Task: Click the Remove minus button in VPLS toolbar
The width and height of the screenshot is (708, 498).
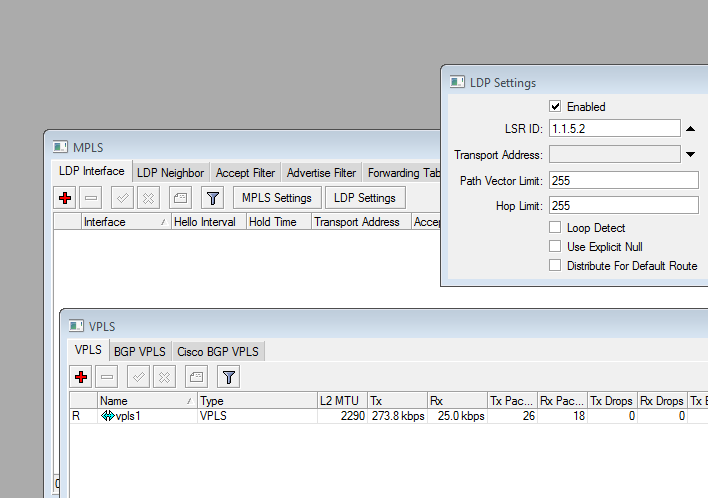Action: [107, 377]
